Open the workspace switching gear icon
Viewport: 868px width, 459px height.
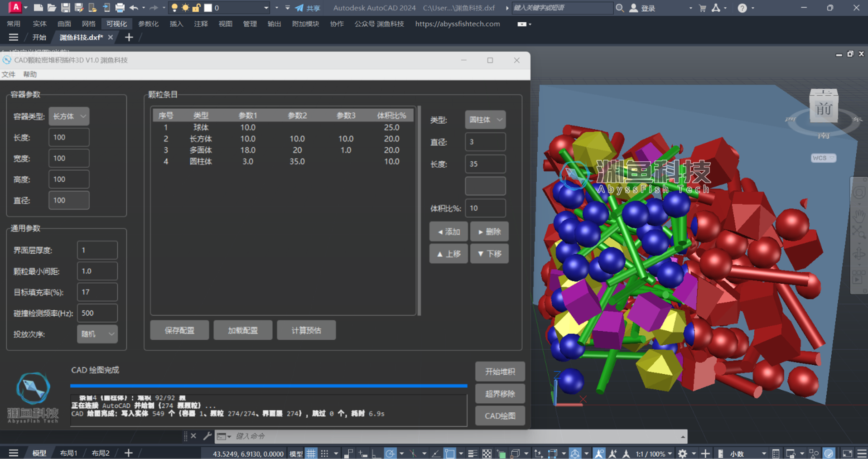click(x=683, y=453)
